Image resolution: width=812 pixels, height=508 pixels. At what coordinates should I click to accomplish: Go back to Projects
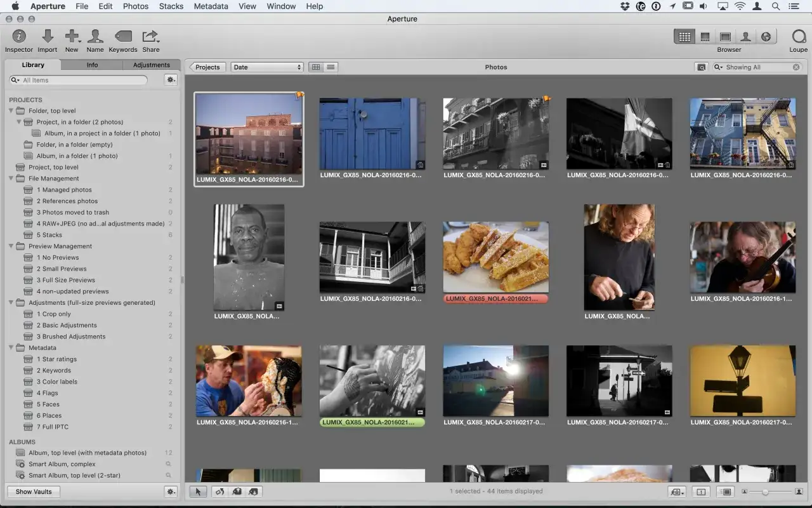[207, 67]
